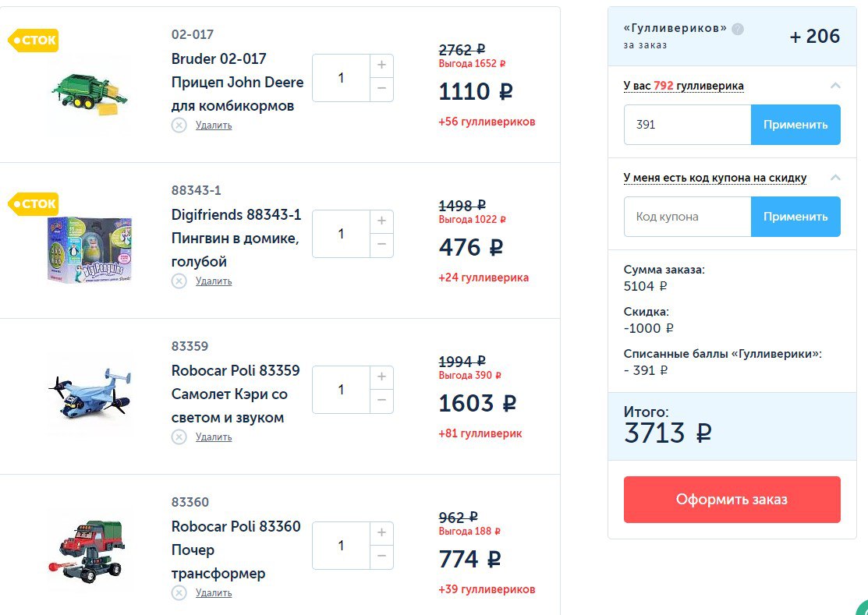
Task: Click the «Оформить заказ» checkout button
Action: click(x=732, y=500)
